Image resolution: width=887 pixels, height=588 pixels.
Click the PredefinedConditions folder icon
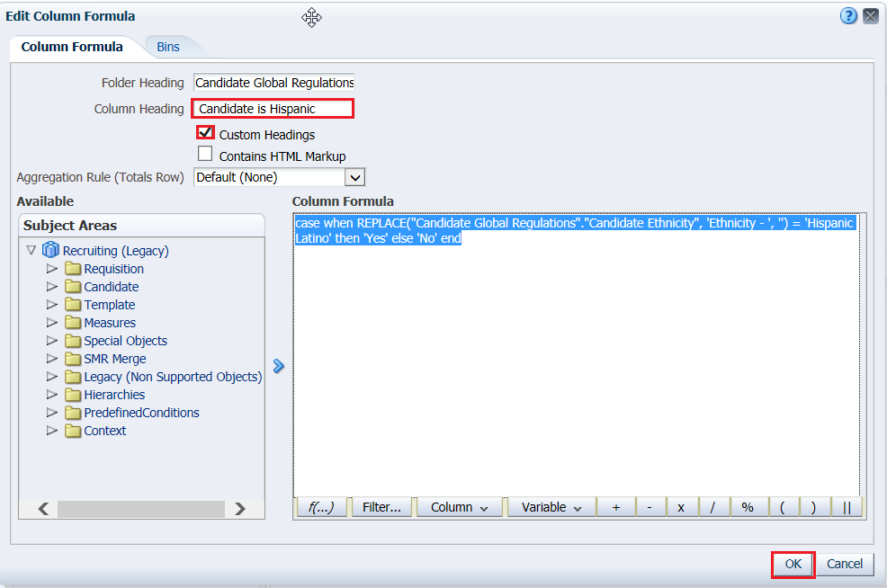72,412
